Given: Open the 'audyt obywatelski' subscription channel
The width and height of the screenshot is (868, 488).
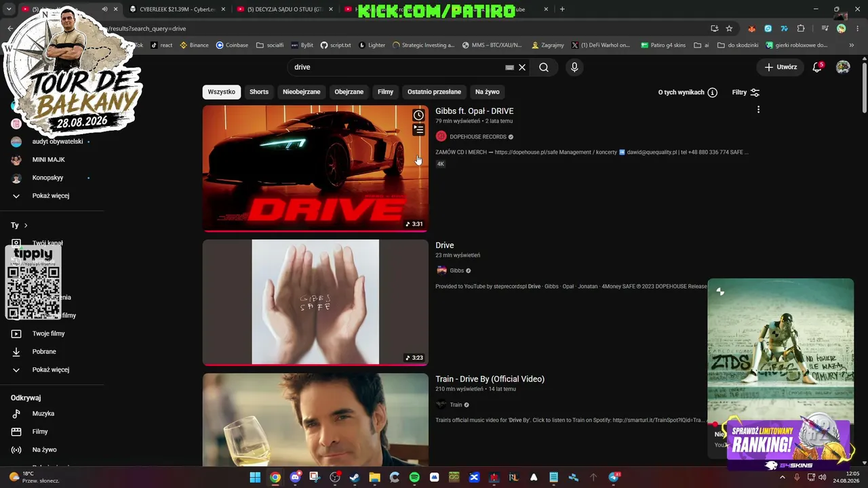Looking at the screenshot, I should pyautogui.click(x=58, y=142).
